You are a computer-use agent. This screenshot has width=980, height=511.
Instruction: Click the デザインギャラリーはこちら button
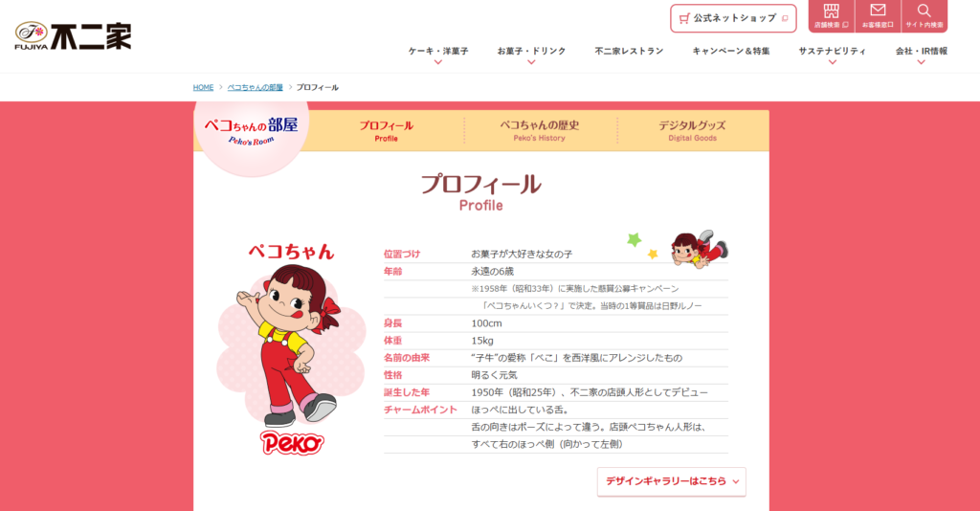click(x=671, y=481)
